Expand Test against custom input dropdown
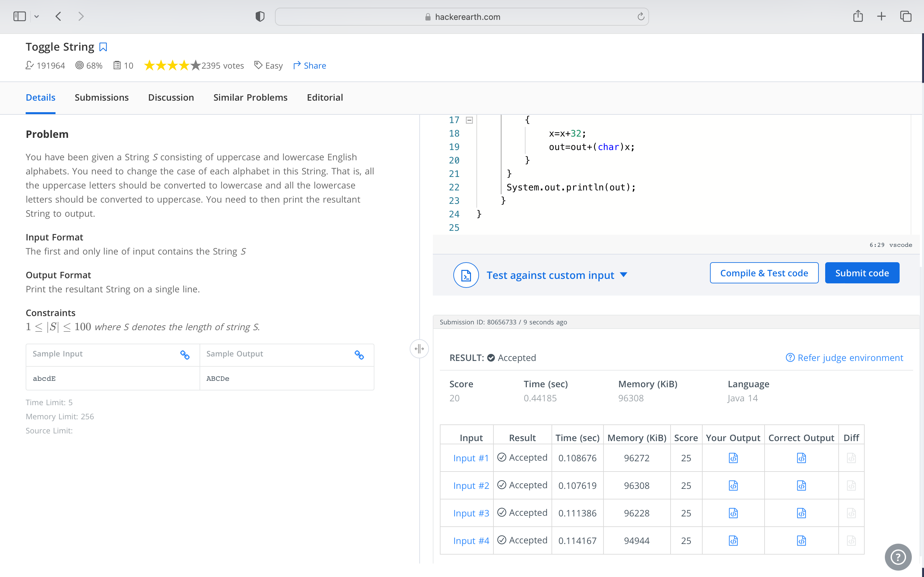This screenshot has height=577, width=924. 623,275
